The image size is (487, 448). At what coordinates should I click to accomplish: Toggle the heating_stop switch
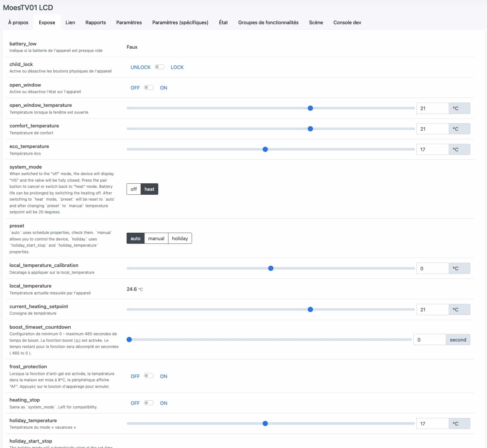(x=149, y=403)
